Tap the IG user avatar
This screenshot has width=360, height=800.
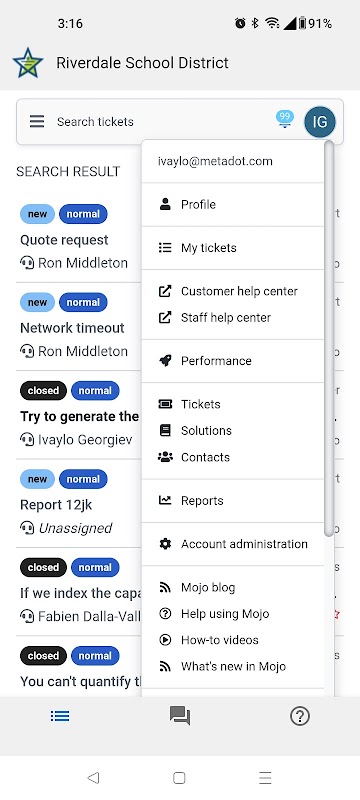pos(320,122)
